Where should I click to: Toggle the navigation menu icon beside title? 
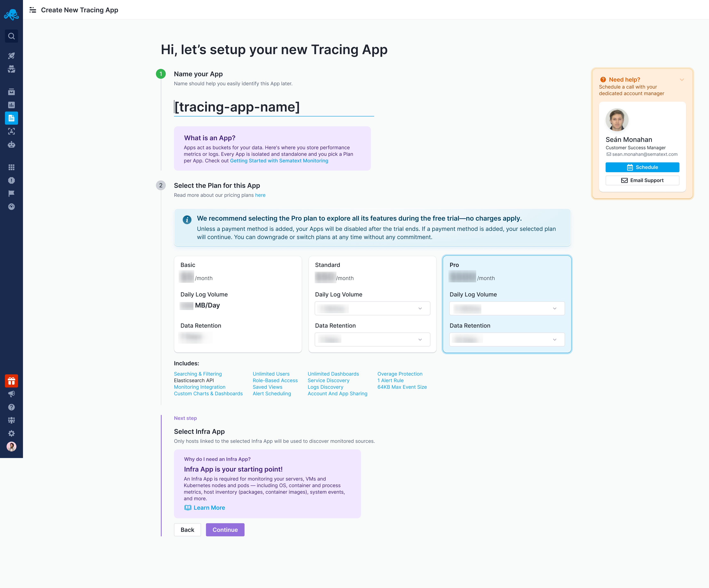pos(33,10)
